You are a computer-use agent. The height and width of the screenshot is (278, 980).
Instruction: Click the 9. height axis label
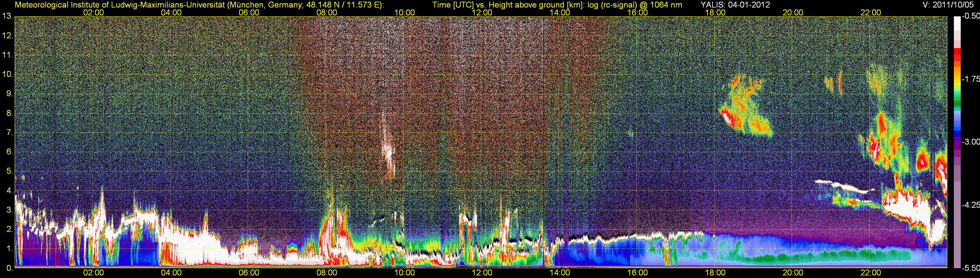[x=9, y=94]
